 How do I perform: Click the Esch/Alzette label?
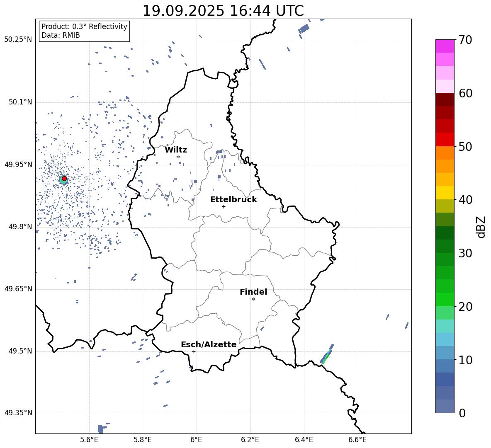pyautogui.click(x=209, y=344)
